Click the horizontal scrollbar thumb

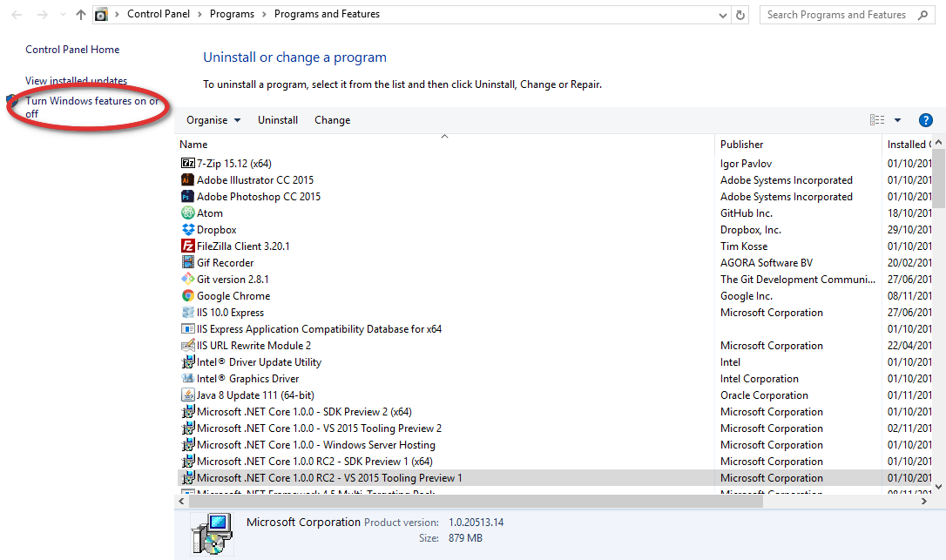pyautogui.click(x=476, y=501)
